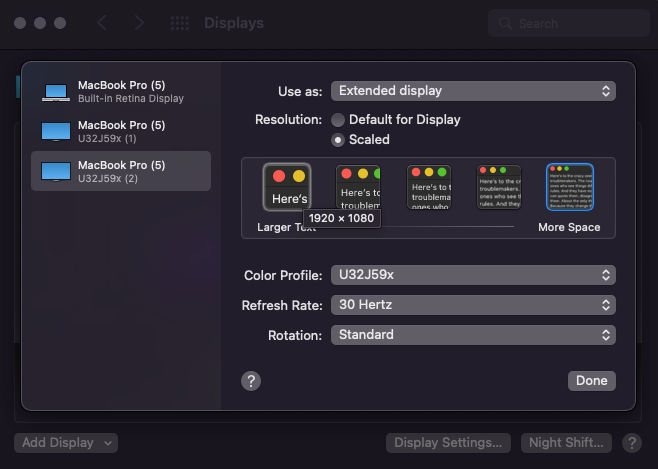This screenshot has width=658, height=469.
Task: Choose the More Space resolution thumbnail
Action: [x=570, y=187]
